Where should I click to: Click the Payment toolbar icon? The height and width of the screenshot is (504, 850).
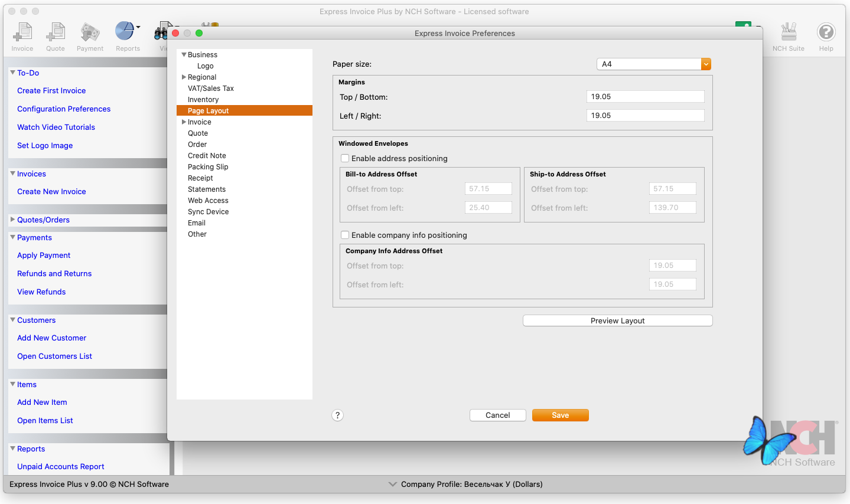click(90, 37)
